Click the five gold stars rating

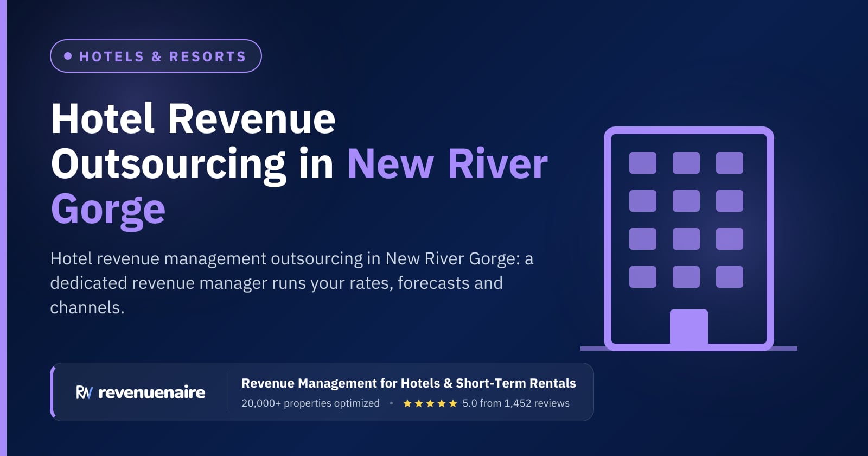click(x=430, y=403)
